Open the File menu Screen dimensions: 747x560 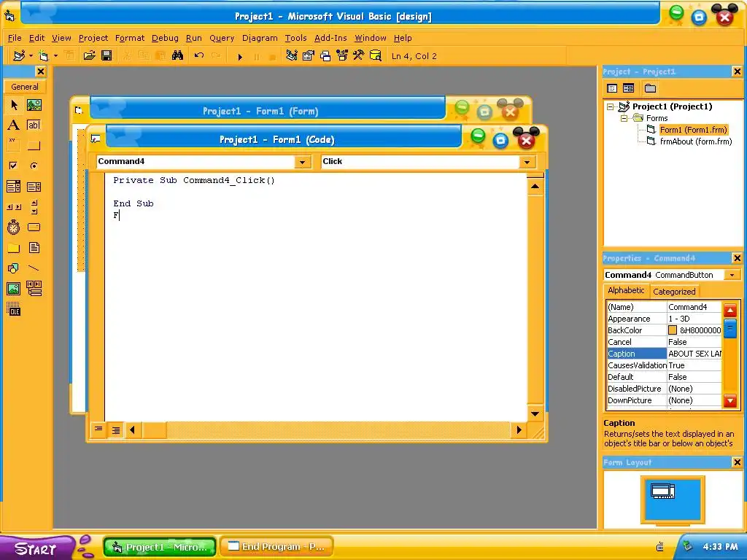[15, 38]
